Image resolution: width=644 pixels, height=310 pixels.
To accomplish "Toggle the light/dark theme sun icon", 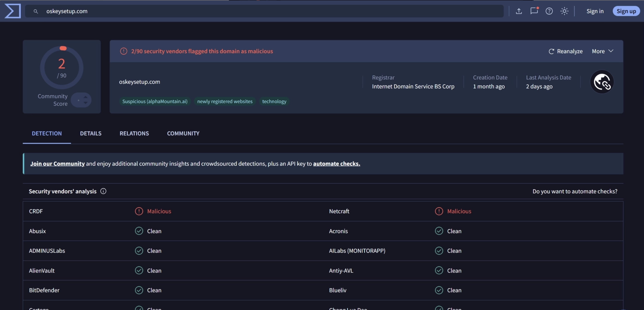I will point(564,11).
